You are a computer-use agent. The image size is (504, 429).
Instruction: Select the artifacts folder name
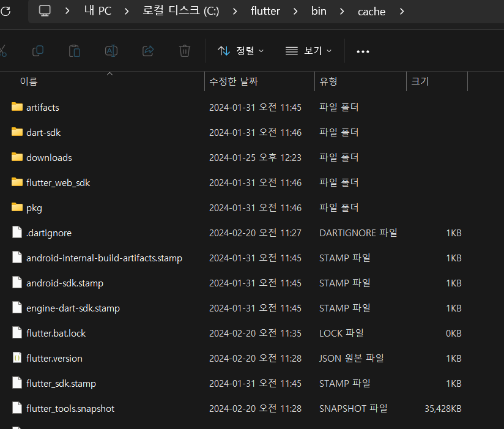tap(43, 108)
